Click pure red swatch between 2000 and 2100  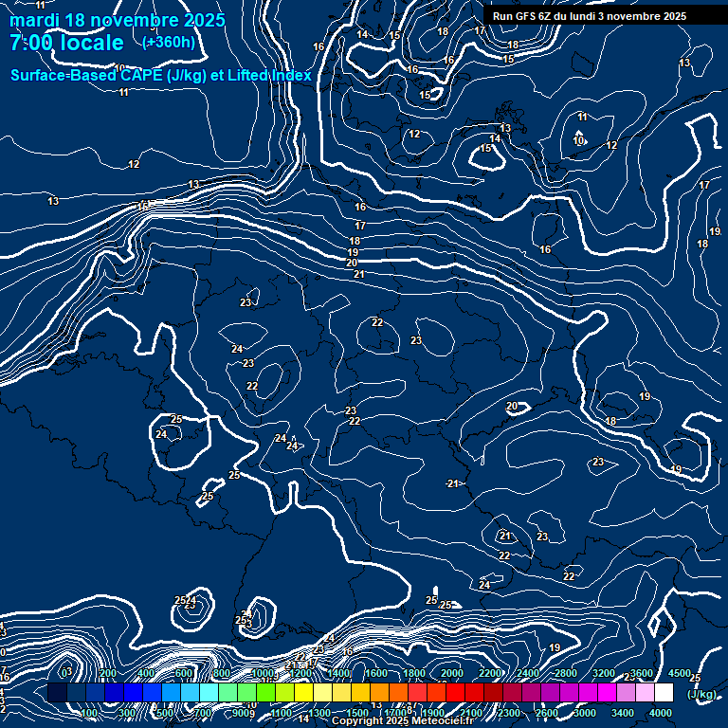pos(455,692)
